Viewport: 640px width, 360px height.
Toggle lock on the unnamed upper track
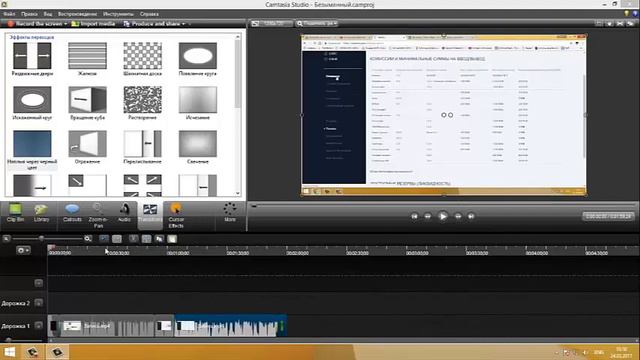38,283
